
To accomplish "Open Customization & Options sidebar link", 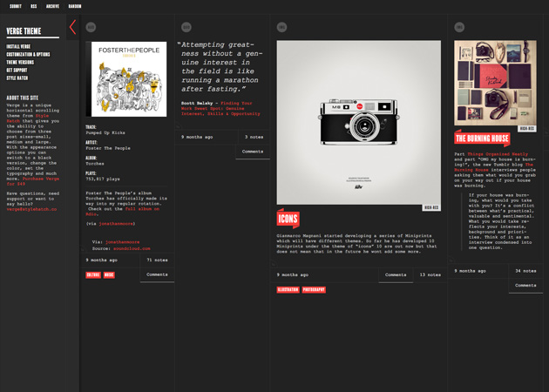I will pyautogui.click(x=28, y=54).
